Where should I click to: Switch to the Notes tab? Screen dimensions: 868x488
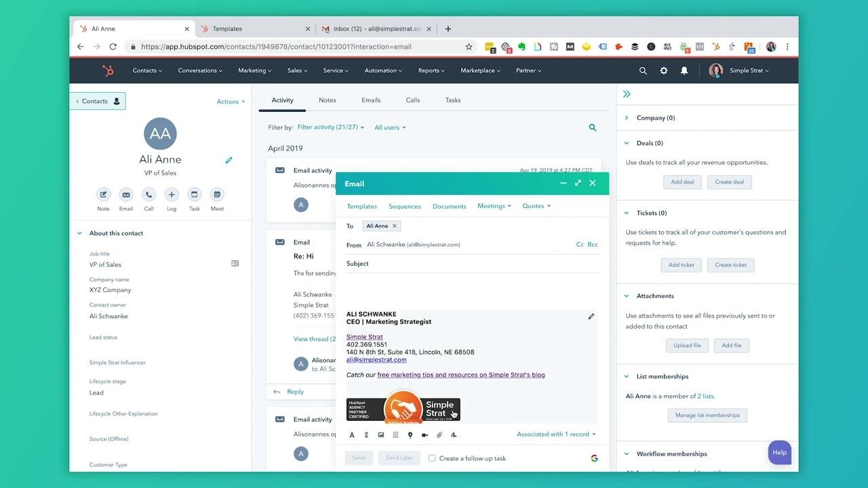[328, 100]
